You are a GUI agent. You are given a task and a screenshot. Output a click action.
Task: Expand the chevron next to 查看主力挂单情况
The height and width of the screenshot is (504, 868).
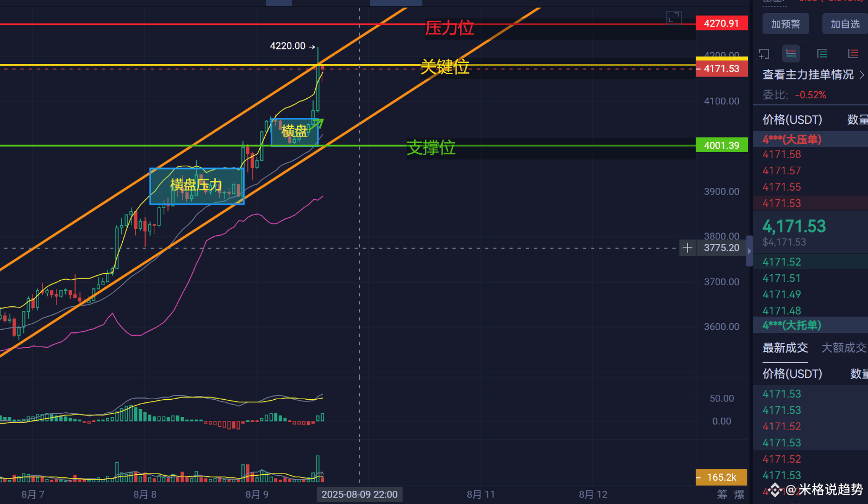click(861, 75)
